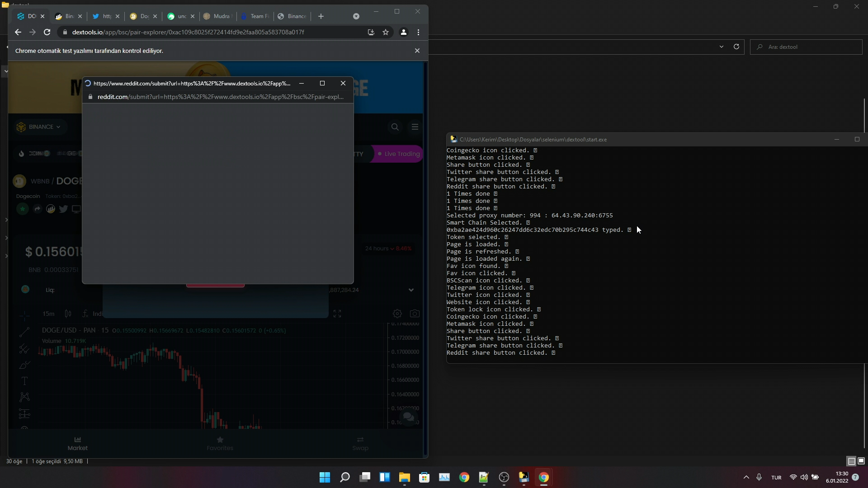Click the search magnifier in DEXTools header

point(395,127)
